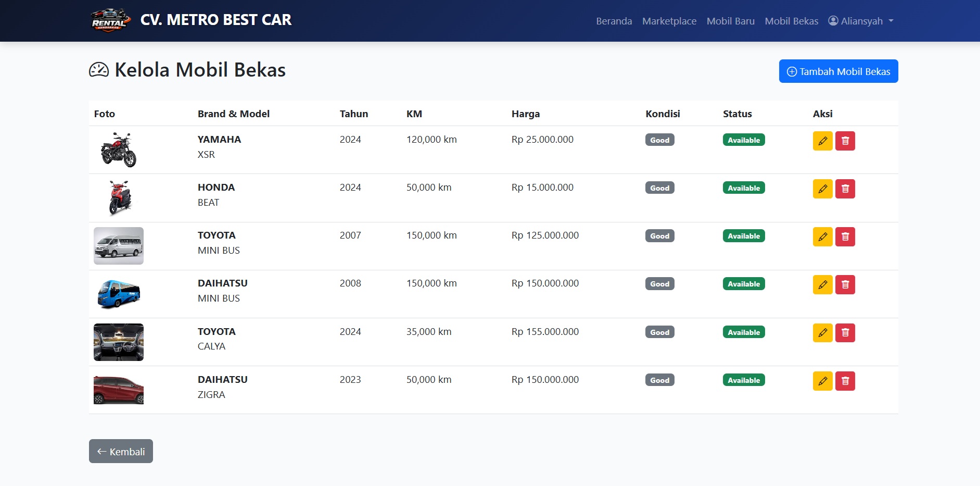This screenshot has height=486, width=980.
Task: Click the Daihatsu Zigra car photo
Action: 119,390
